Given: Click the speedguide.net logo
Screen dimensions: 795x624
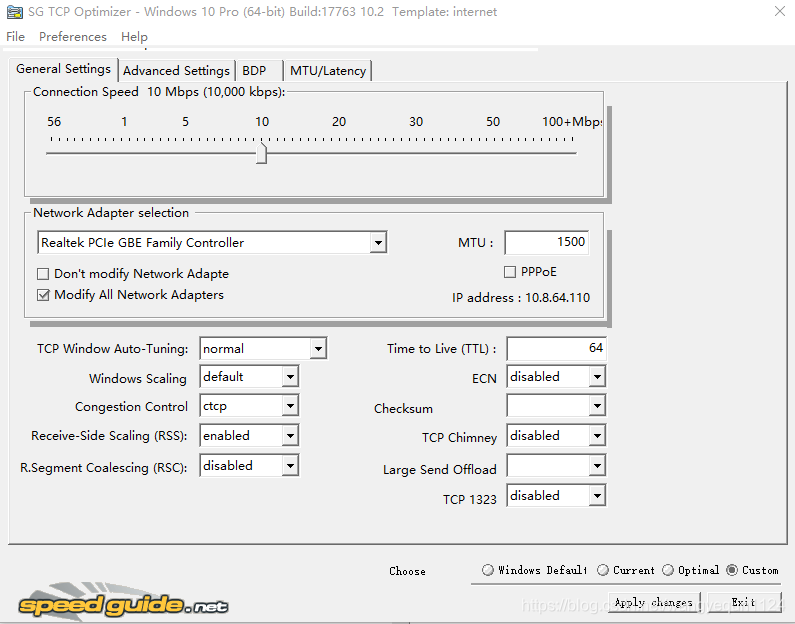Looking at the screenshot, I should tap(123, 603).
